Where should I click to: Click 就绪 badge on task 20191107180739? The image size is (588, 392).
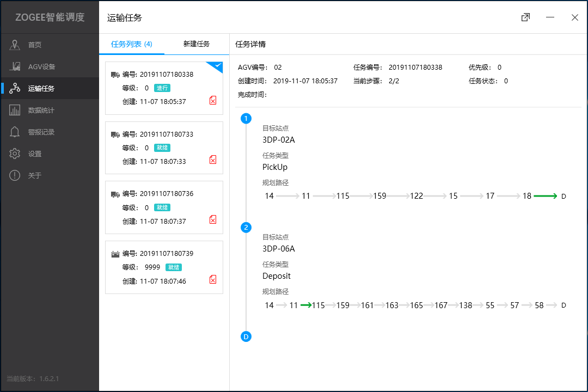point(174,267)
